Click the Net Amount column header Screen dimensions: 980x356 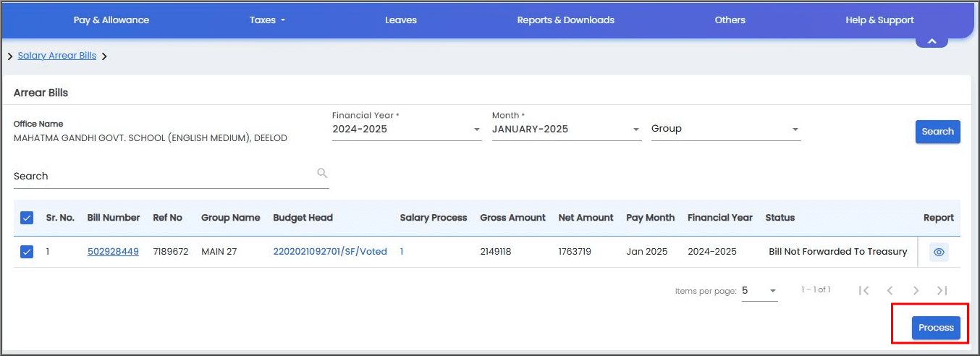tap(586, 217)
